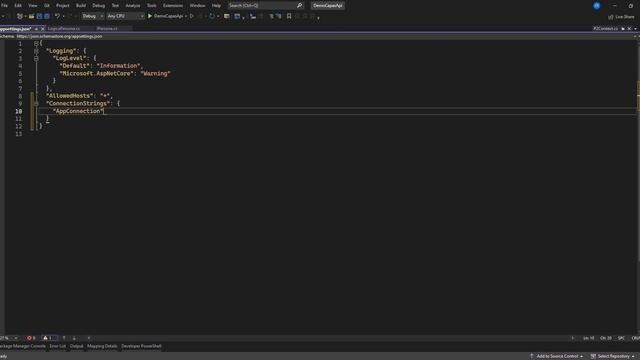Click the Save All toolbar icon

pyautogui.click(x=47, y=16)
